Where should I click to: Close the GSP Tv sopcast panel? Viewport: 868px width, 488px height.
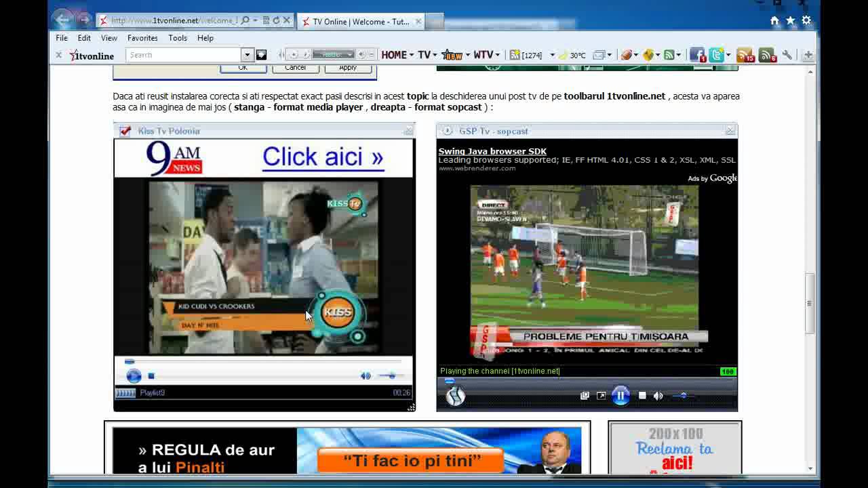tap(730, 130)
